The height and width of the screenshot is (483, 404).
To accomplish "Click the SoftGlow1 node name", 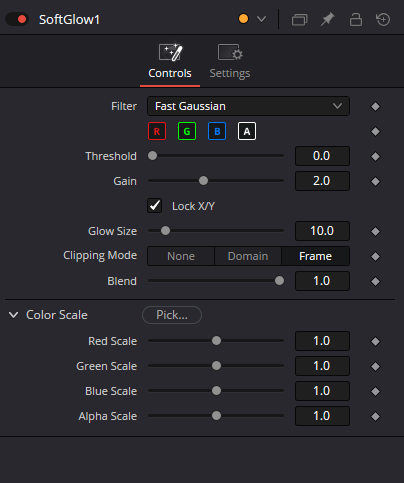I will pyautogui.click(x=69, y=20).
